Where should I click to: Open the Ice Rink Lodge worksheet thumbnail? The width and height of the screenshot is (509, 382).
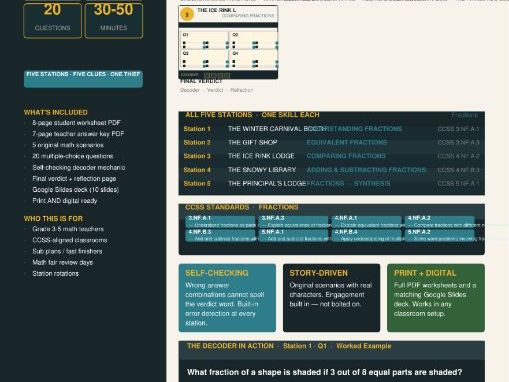pos(228,42)
